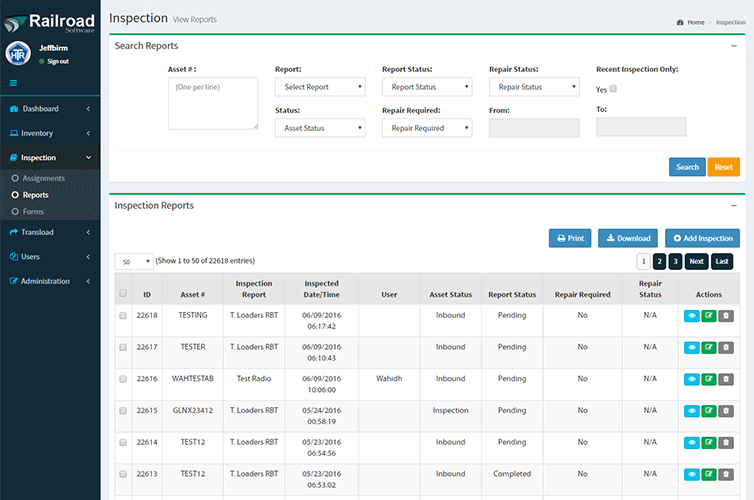Go to page 2 of results
This screenshot has width=754, height=500.
tap(659, 261)
